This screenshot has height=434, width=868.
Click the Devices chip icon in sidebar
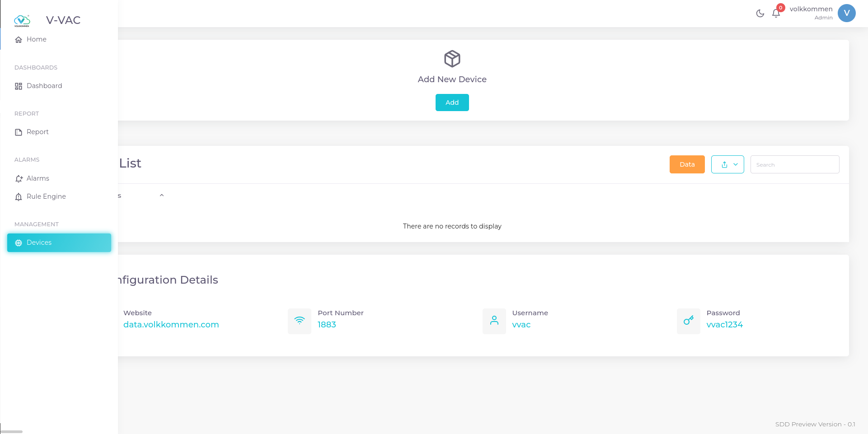coord(18,243)
